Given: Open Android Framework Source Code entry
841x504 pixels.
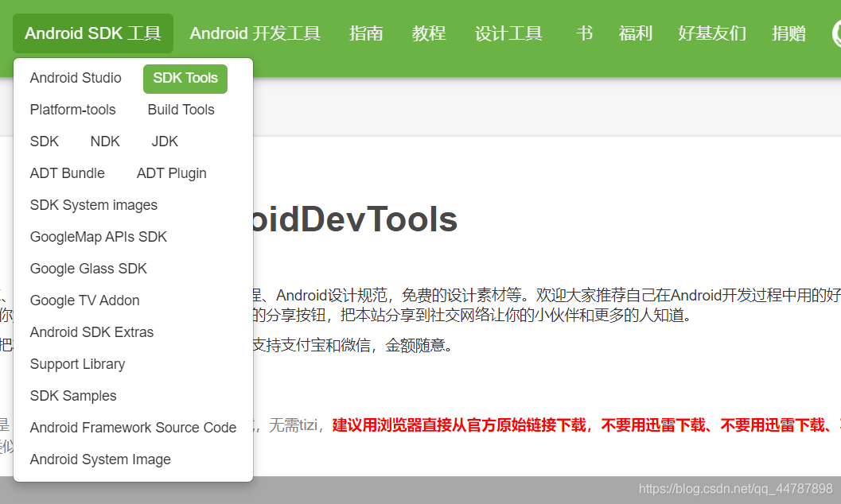Looking at the screenshot, I should click(x=133, y=428).
